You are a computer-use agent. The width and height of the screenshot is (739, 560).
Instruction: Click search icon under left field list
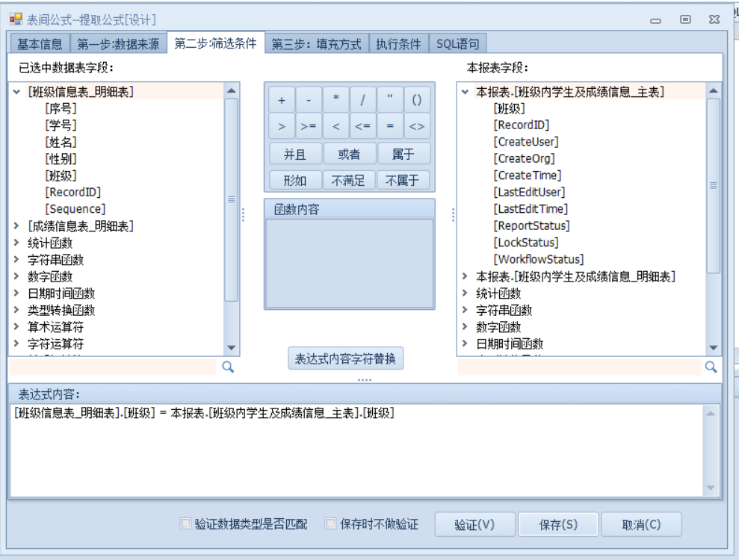(x=229, y=367)
